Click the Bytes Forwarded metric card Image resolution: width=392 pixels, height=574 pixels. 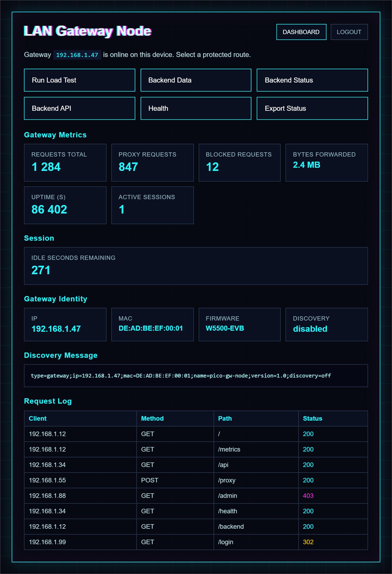pyautogui.click(x=327, y=163)
